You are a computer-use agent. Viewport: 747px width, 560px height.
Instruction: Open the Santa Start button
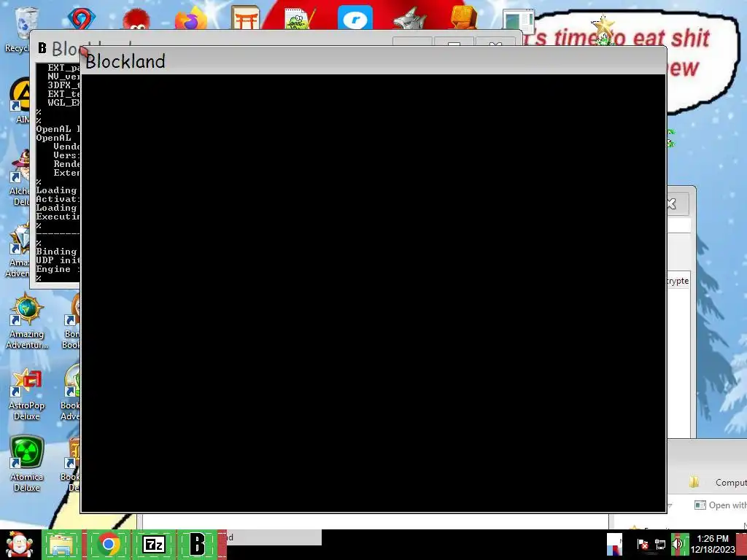[20, 544]
